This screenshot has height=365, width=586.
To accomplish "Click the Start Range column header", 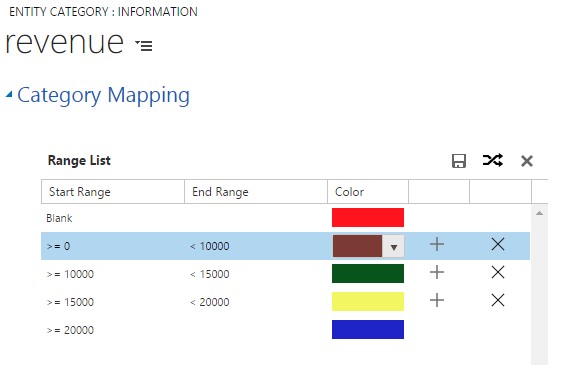I will (x=113, y=192).
